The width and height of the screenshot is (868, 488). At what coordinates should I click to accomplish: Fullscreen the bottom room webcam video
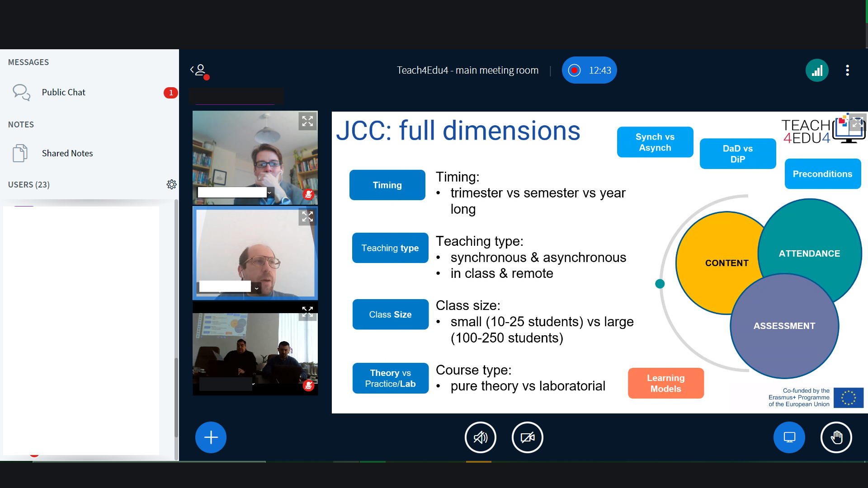coord(307,311)
